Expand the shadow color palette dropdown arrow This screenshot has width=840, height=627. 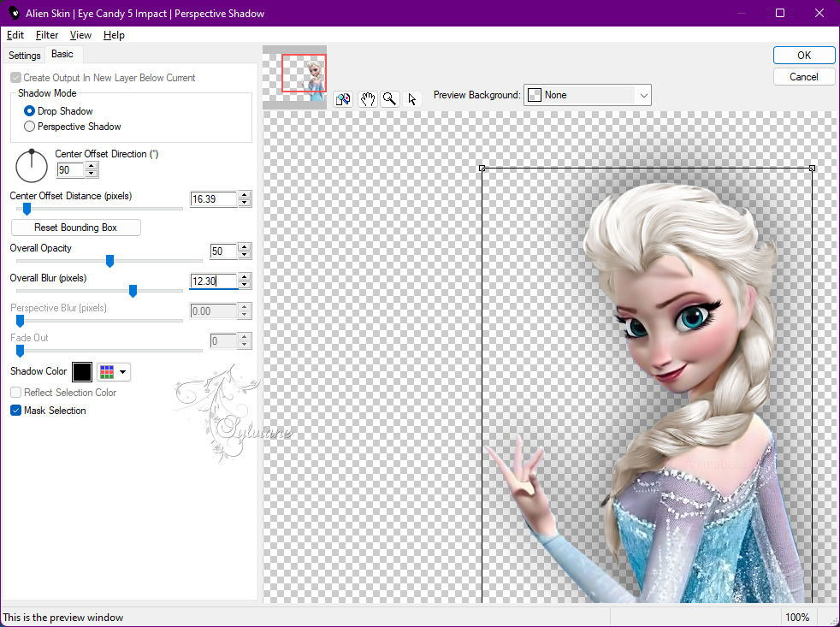(x=122, y=372)
